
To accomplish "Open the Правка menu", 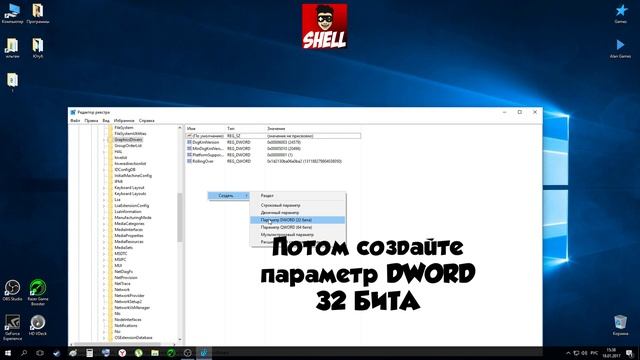I will [91, 121].
